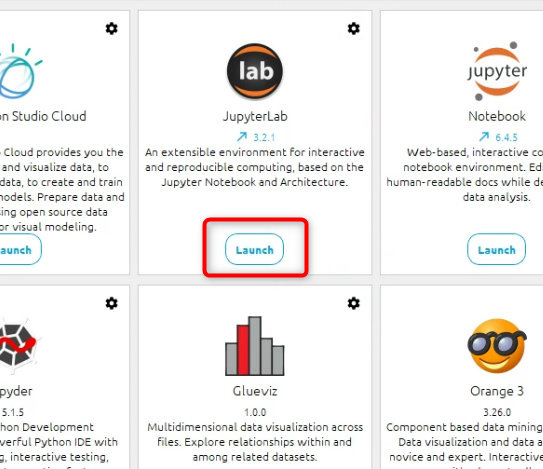The width and height of the screenshot is (543, 469).
Task: Launch Jupyter Notebook
Action: coord(496,249)
